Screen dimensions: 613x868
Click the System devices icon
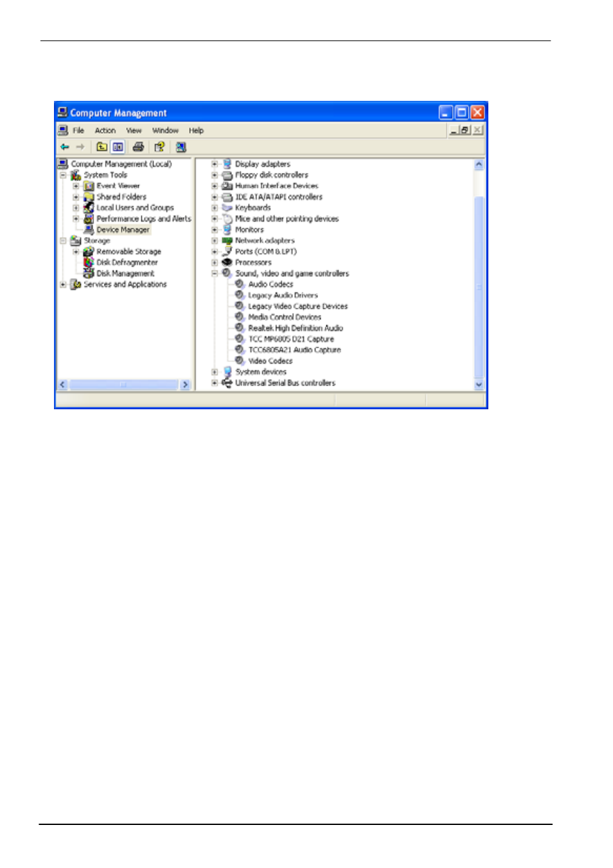click(227, 371)
